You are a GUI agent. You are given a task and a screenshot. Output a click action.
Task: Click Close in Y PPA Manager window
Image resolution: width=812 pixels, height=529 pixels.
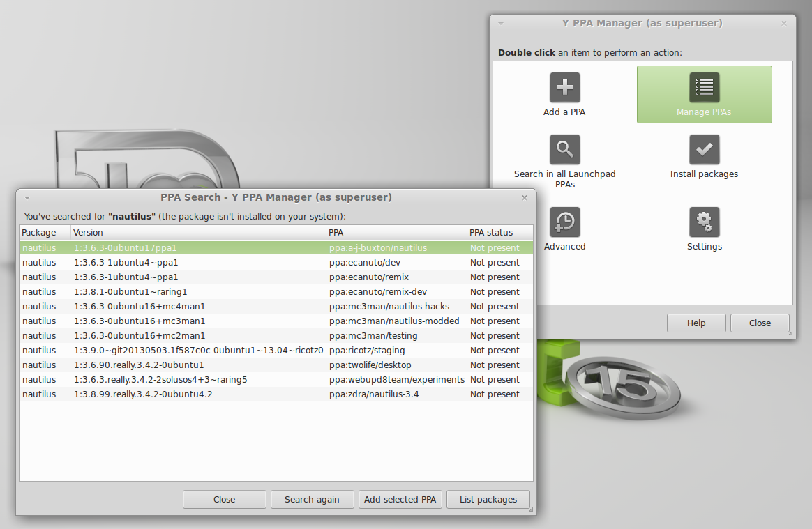tap(760, 323)
